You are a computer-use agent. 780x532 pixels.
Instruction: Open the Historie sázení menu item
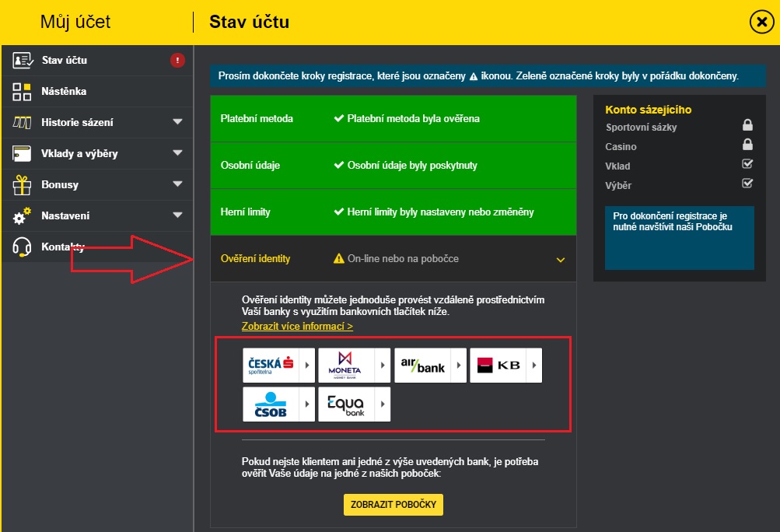(97, 122)
